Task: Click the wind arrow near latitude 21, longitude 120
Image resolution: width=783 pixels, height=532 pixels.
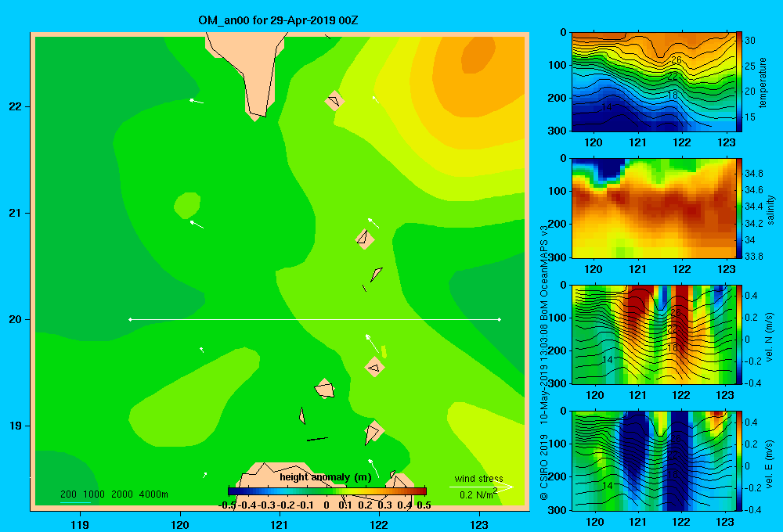Action: [197, 225]
